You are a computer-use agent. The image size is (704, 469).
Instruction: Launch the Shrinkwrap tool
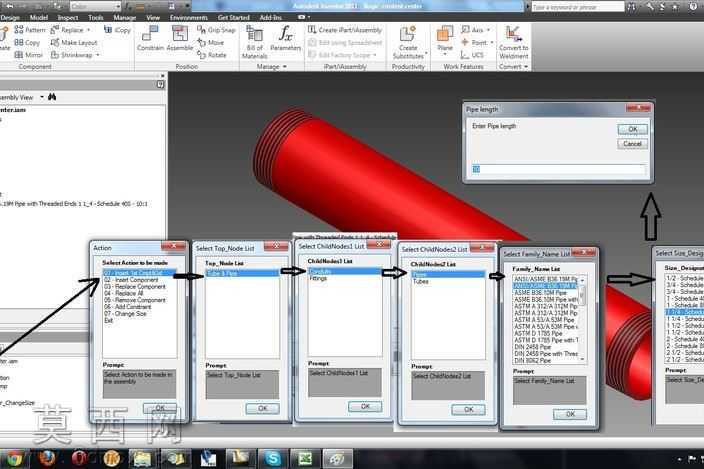(x=71, y=55)
